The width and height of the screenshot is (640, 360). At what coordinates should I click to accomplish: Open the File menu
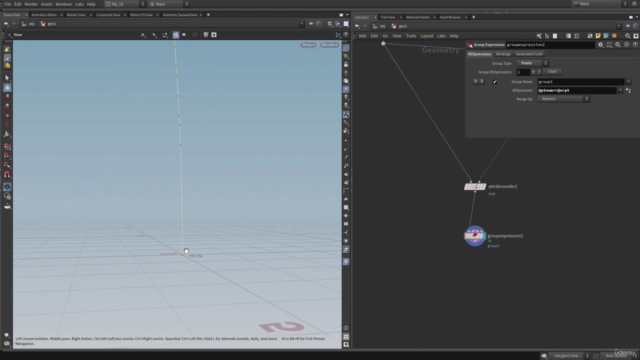coord(8,4)
